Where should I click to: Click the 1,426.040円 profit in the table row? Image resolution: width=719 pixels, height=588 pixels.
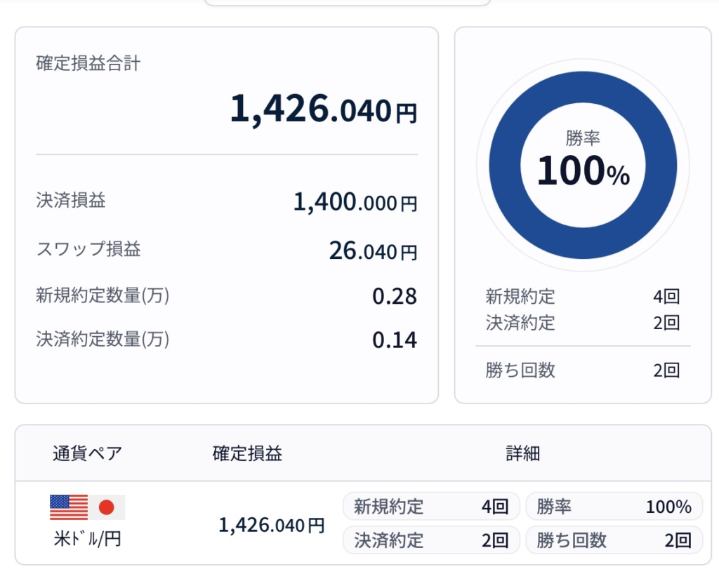click(x=272, y=525)
